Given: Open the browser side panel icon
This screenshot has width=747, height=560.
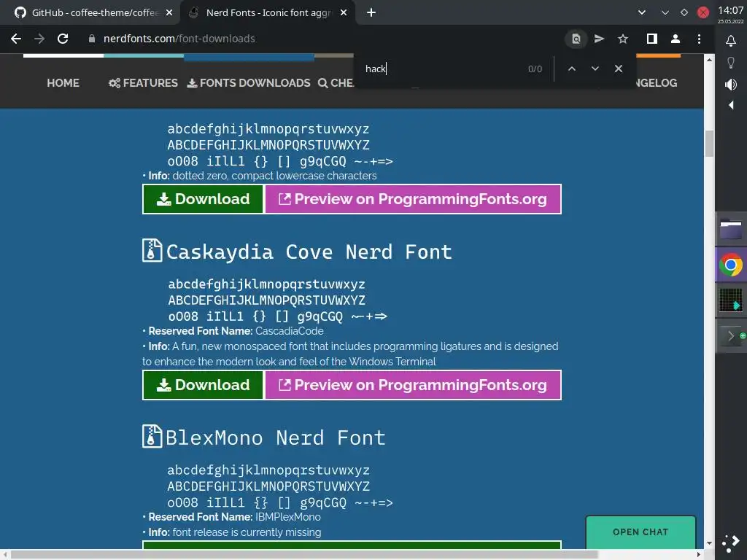Looking at the screenshot, I should [x=652, y=39].
